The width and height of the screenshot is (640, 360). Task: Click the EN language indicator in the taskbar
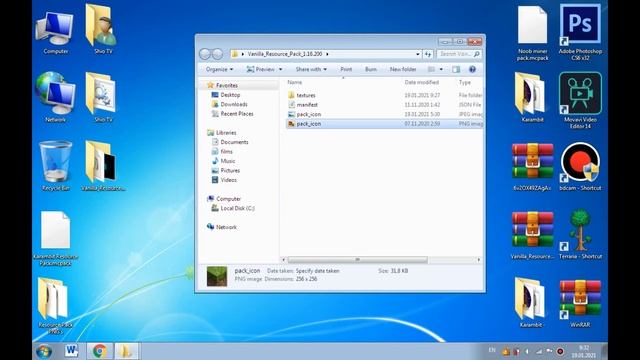pos(492,350)
